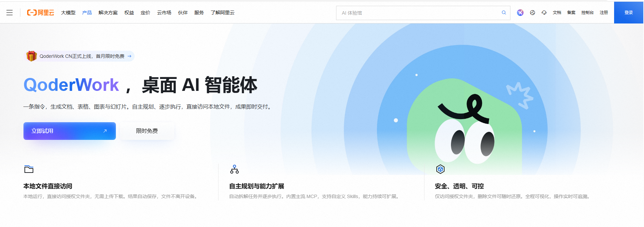This screenshot has width=644, height=227.
Task: Open the 服务 menu
Action: click(199, 13)
